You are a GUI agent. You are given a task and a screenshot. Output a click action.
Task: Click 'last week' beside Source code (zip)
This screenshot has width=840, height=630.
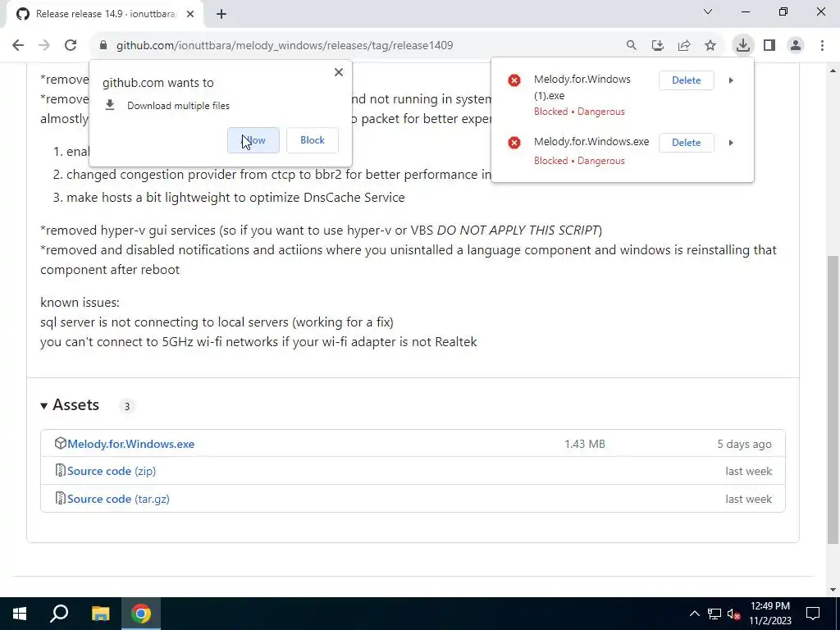pos(748,472)
